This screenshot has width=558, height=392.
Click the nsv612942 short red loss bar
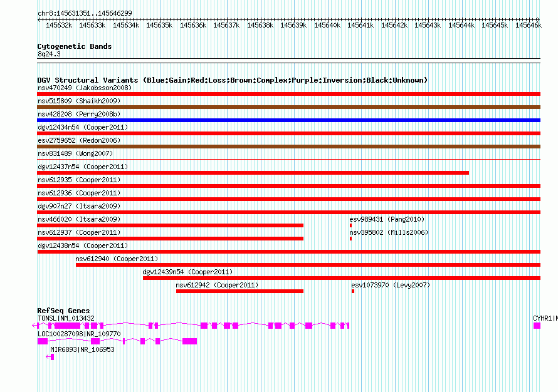pos(240,291)
